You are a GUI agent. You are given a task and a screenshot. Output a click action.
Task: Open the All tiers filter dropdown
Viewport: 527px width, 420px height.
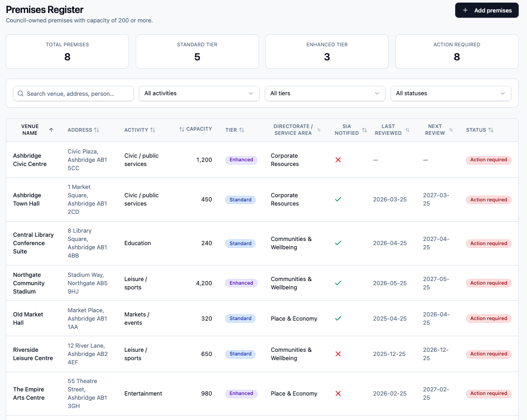[x=325, y=94]
